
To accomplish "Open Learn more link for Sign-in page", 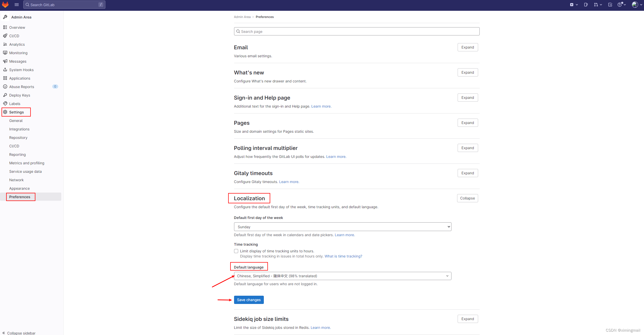I will pos(321,106).
